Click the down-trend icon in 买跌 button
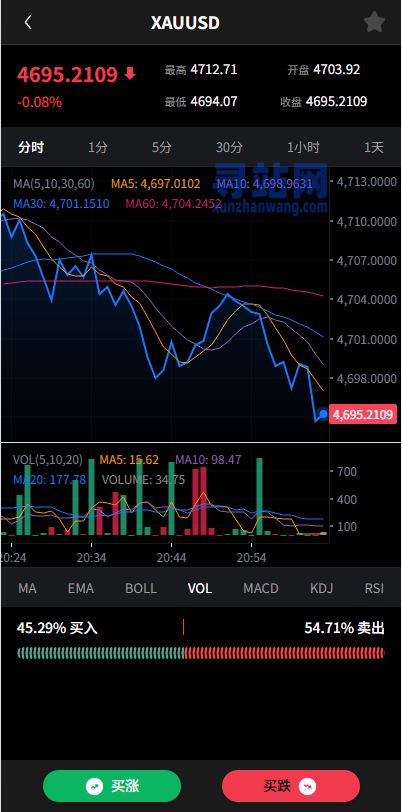This screenshot has height=812, width=402. (x=308, y=786)
